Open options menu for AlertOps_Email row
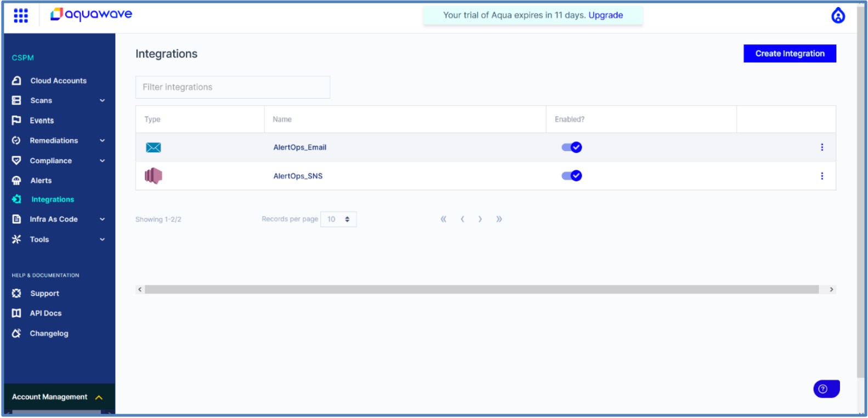The image size is (868, 418). point(821,147)
